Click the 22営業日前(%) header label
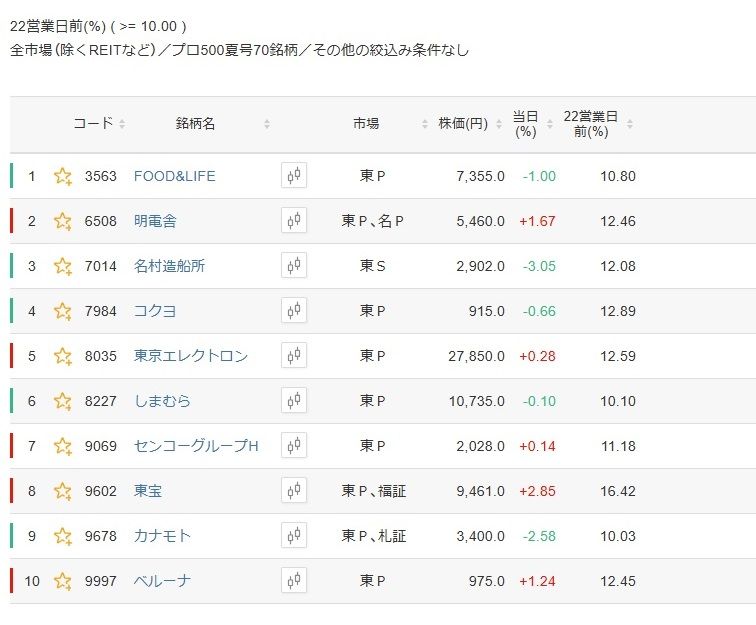 pos(591,124)
